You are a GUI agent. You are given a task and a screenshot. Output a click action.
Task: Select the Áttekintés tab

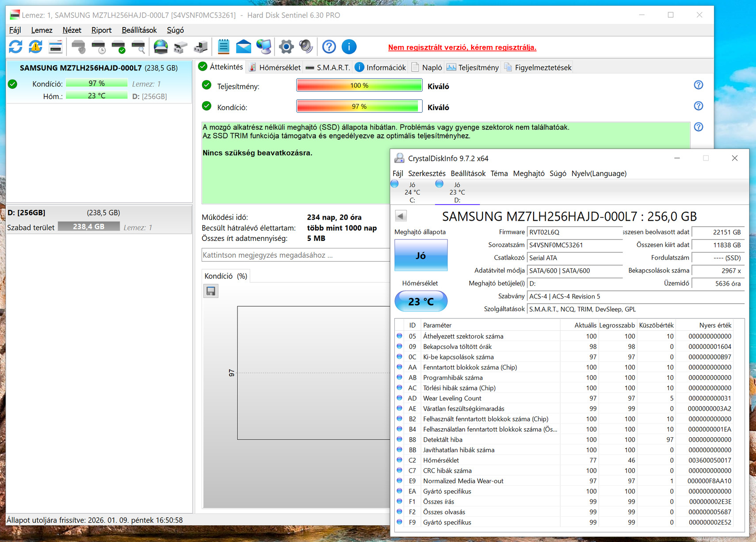click(221, 67)
